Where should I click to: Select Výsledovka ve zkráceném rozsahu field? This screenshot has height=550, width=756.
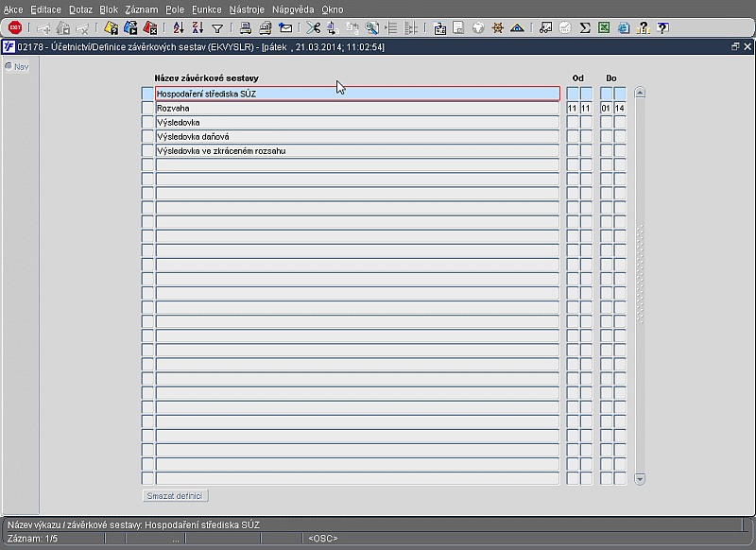point(357,151)
